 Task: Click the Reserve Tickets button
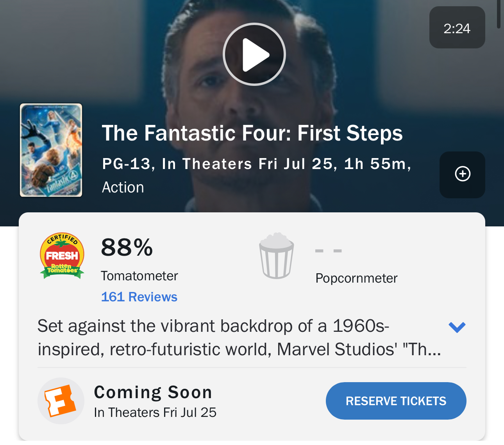point(396,401)
